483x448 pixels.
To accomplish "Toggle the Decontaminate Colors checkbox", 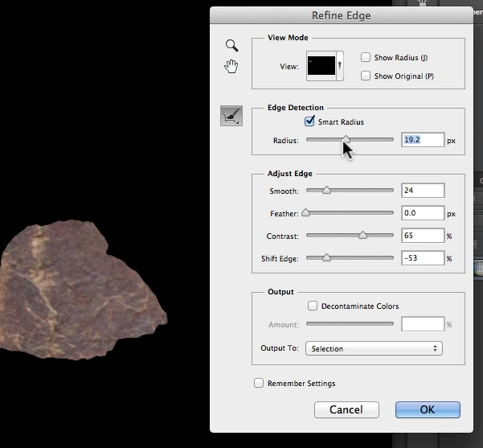I will (313, 306).
